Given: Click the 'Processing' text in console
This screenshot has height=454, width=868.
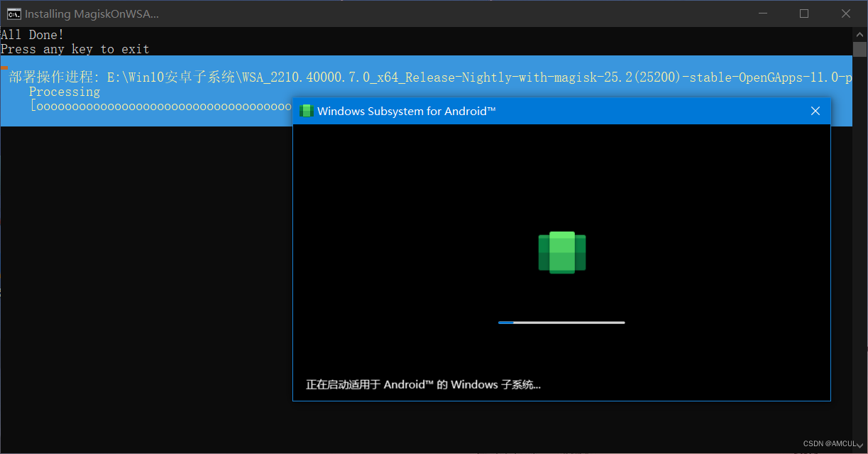Looking at the screenshot, I should [65, 92].
